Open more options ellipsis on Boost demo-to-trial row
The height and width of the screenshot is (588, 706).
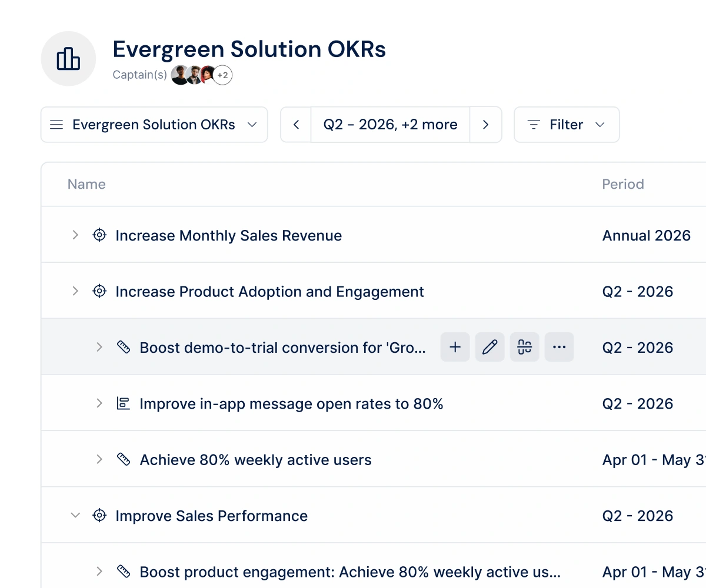click(560, 347)
